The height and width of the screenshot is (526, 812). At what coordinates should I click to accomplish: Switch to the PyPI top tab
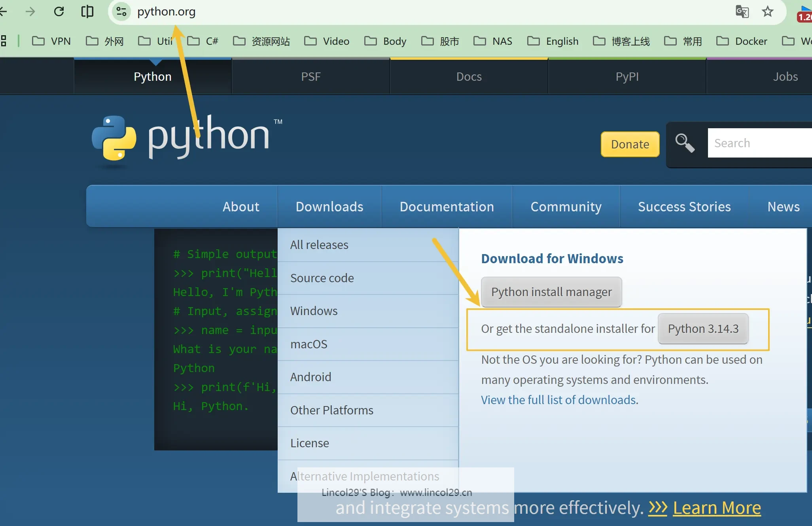click(627, 76)
